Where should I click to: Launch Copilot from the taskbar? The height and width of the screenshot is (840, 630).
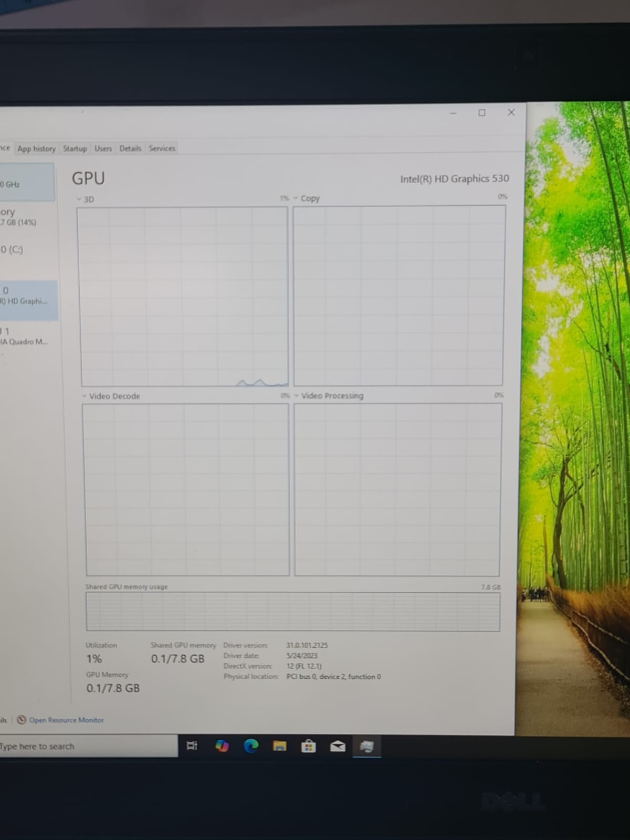click(x=222, y=745)
